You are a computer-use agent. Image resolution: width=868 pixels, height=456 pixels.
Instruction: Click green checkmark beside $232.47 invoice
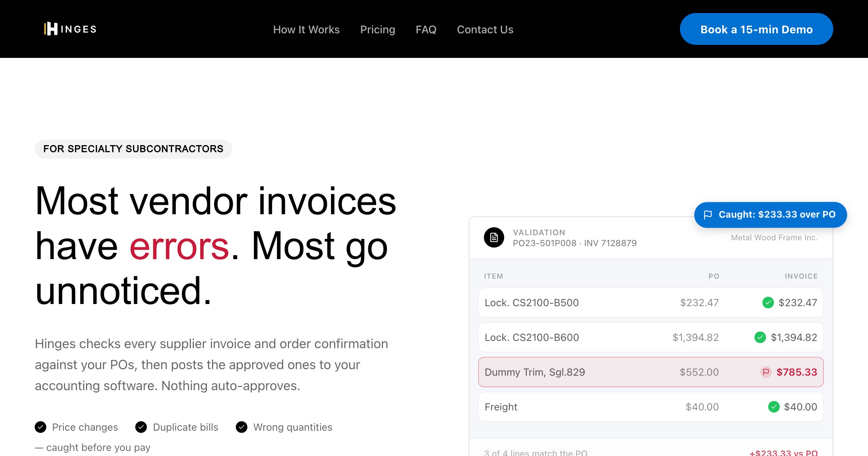click(x=768, y=303)
